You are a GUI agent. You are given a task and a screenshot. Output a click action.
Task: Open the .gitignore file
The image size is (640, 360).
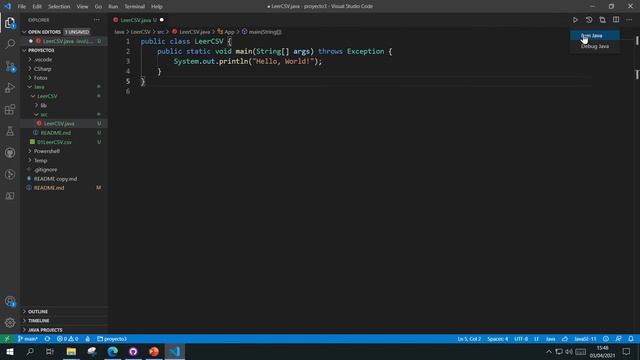46,169
